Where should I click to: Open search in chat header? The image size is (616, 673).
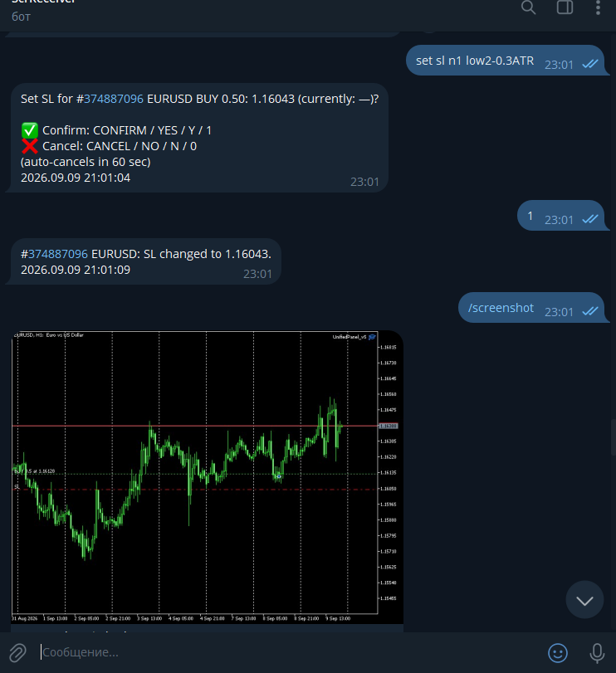[528, 7]
